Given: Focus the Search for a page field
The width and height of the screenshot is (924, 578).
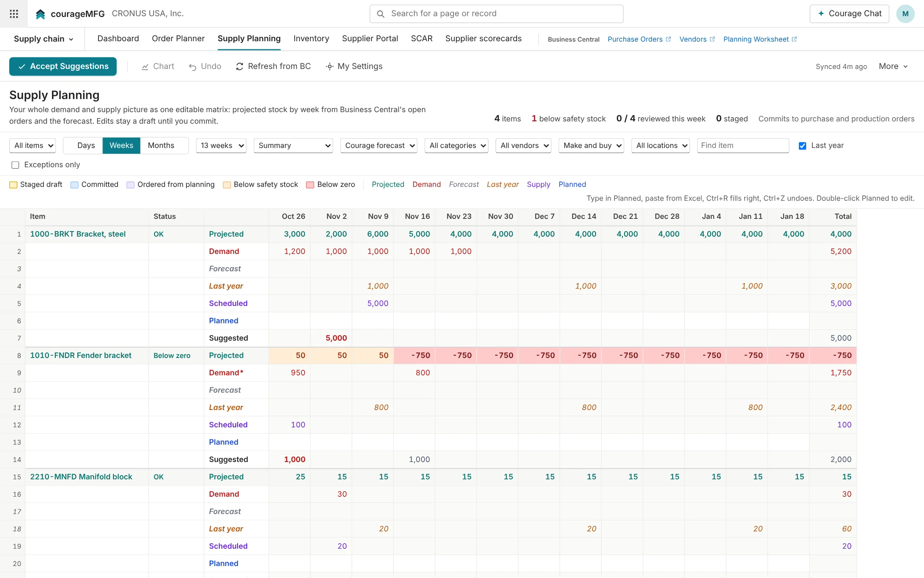Looking at the screenshot, I should tap(497, 14).
